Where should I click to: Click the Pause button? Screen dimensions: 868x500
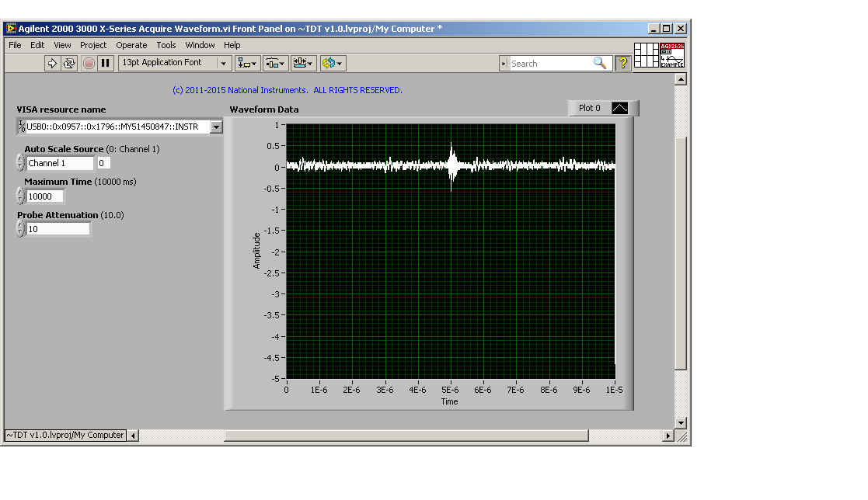(x=105, y=63)
